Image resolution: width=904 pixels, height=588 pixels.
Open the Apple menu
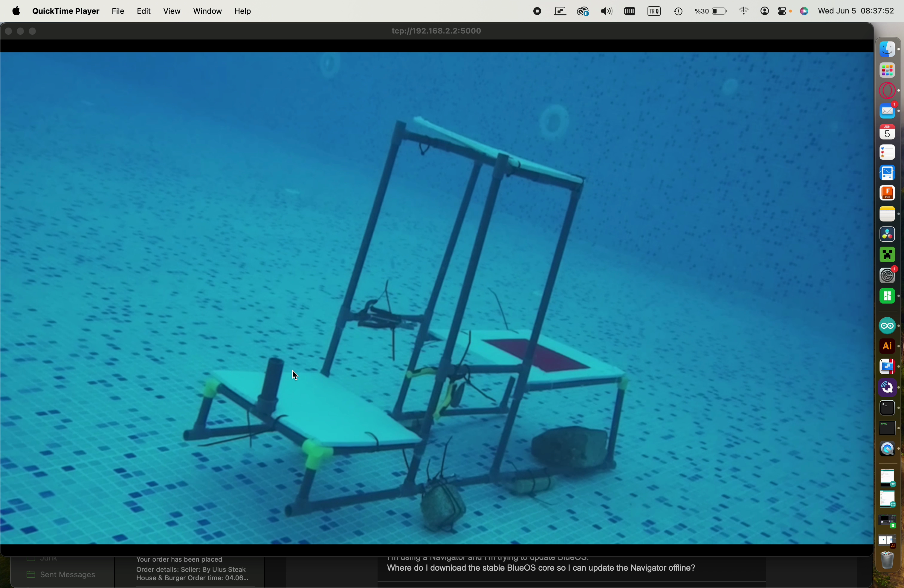coord(16,11)
